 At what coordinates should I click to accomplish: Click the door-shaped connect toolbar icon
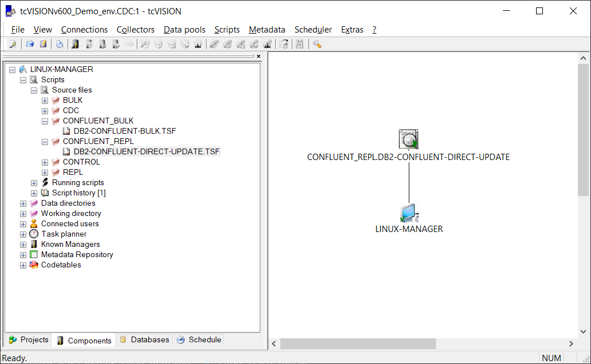[x=76, y=45]
